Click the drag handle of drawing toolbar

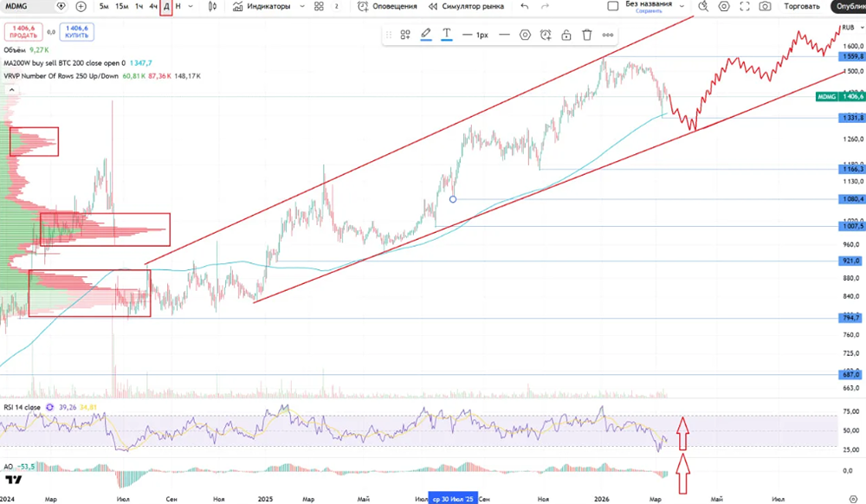coord(389,35)
